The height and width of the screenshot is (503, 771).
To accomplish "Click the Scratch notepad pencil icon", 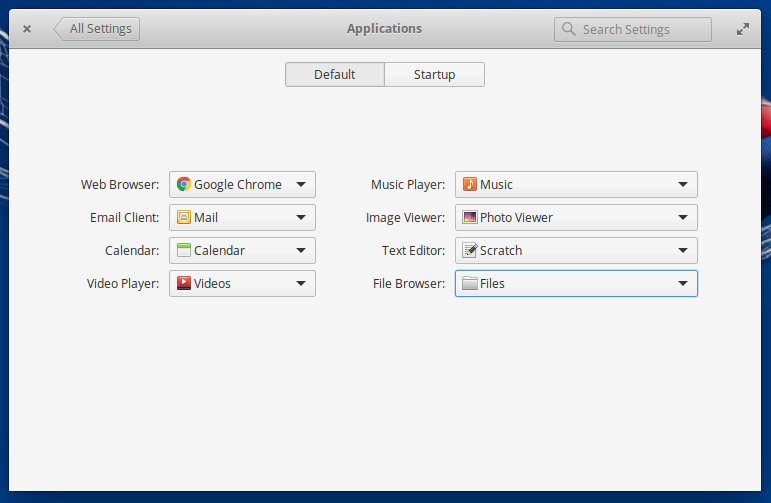I will point(470,250).
